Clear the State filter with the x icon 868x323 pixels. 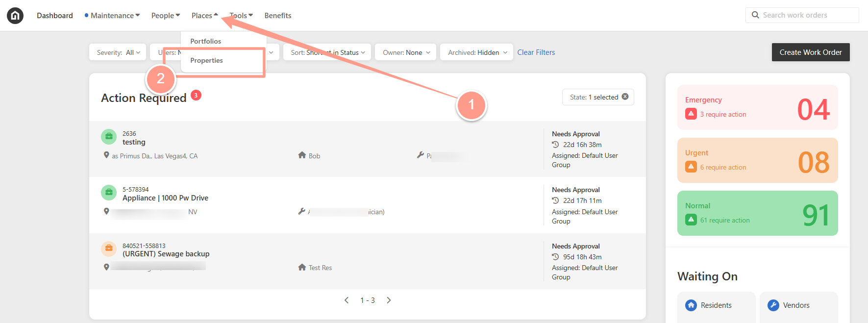(625, 97)
